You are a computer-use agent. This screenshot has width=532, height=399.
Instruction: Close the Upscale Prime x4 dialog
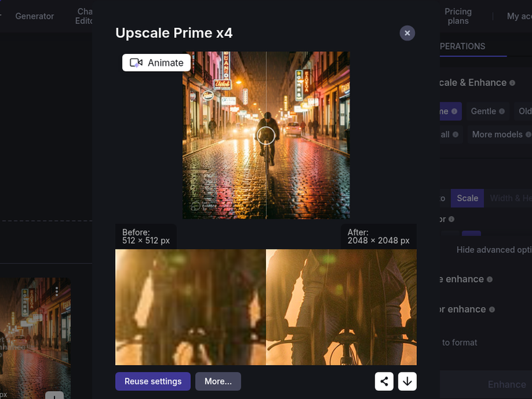407,33
